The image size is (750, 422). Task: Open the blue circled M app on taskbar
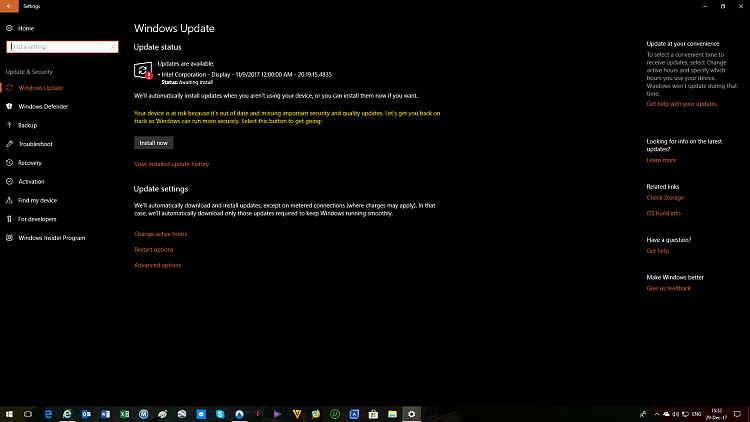(143, 414)
